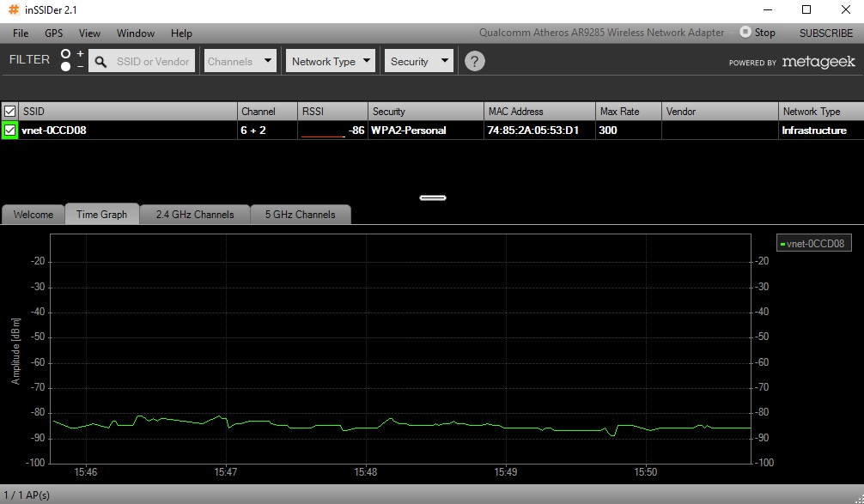This screenshot has height=504, width=864.
Task: Sort by Vendor column header
Action: point(720,112)
